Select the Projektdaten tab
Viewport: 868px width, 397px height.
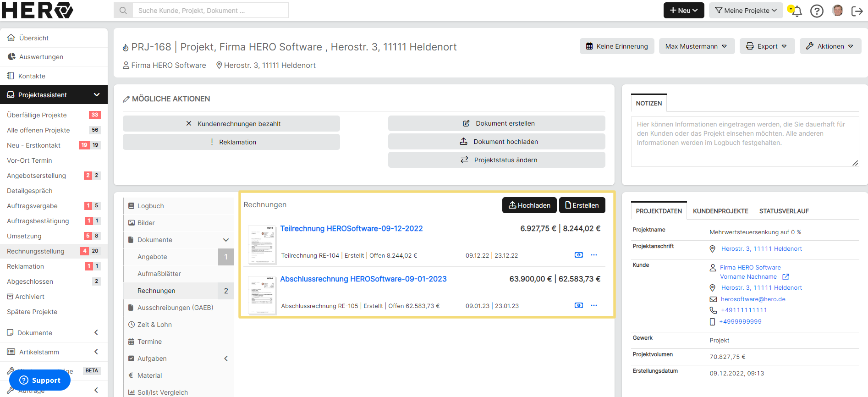659,211
